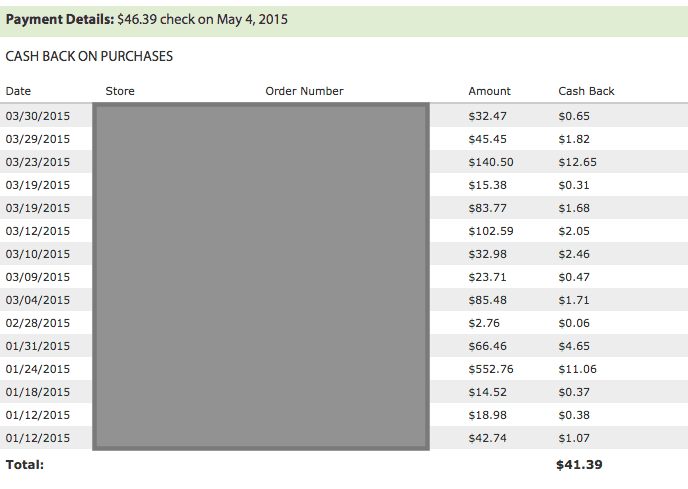Image resolution: width=688 pixels, height=489 pixels.
Task: Select the date 03/12/2015
Action: coord(38,231)
